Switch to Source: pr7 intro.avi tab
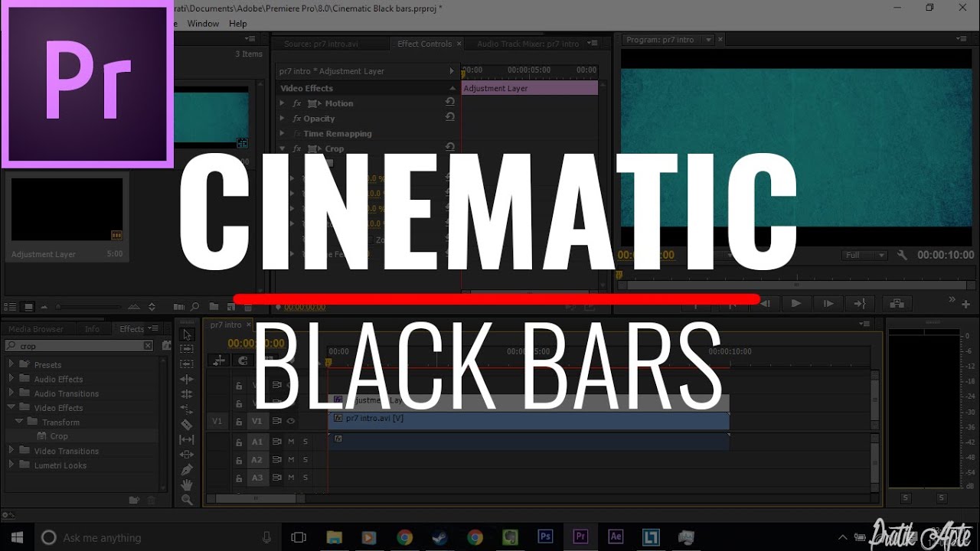 click(x=321, y=44)
